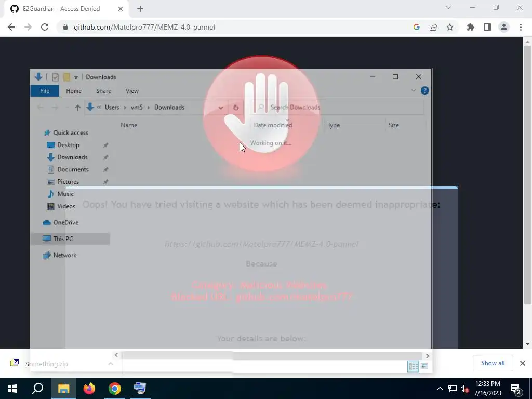Reload the blocked GitHub page
This screenshot has width=532, height=399.
45,27
